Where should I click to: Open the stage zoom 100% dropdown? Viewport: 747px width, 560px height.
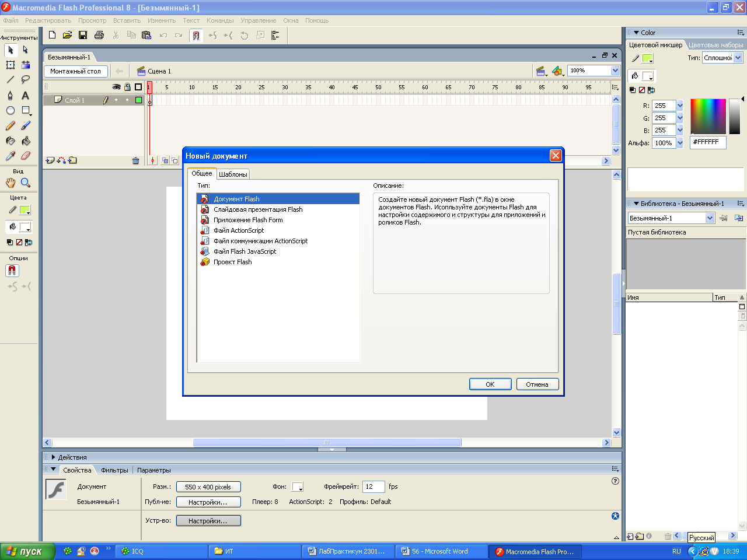tap(615, 71)
